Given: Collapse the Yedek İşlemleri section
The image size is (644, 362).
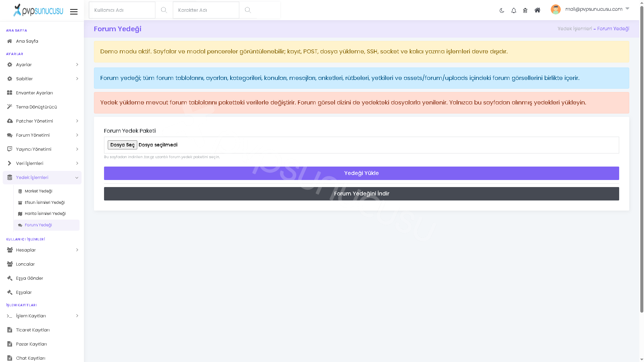Looking at the screenshot, I should click(x=42, y=178).
